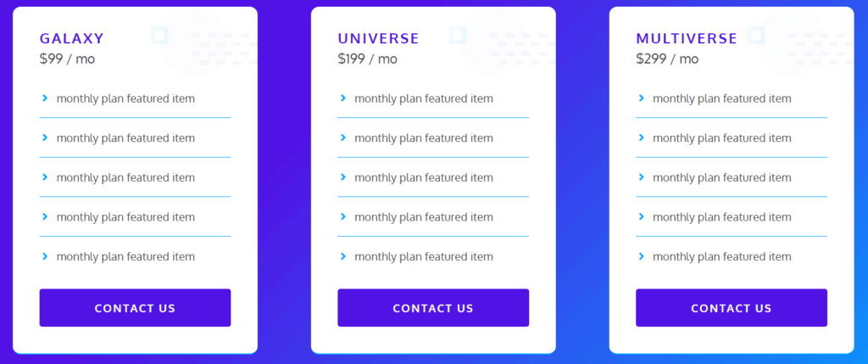The image size is (868, 364).
Task: Click third featured item text in Multiverse card
Action: pos(722,177)
